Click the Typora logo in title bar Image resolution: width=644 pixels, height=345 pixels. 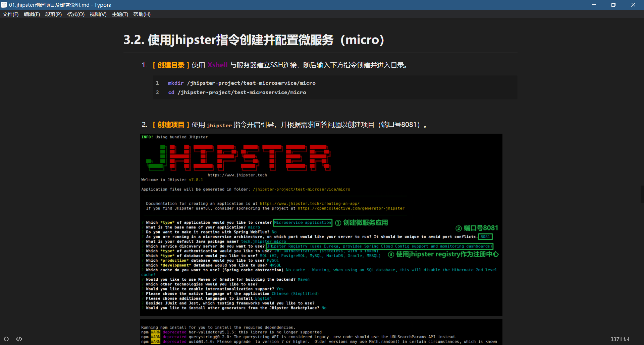pos(4,5)
